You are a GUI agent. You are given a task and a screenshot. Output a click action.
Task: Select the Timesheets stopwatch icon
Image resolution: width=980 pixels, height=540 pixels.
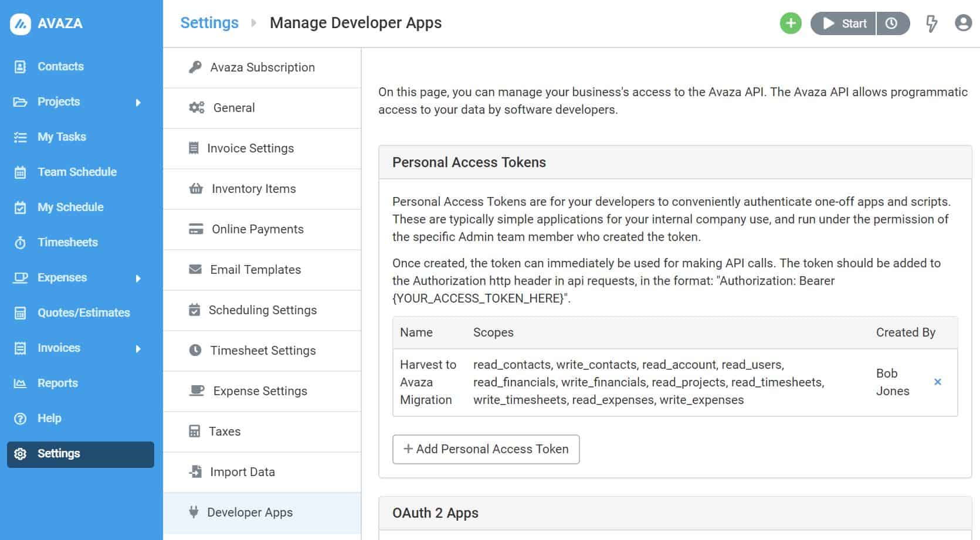point(19,242)
